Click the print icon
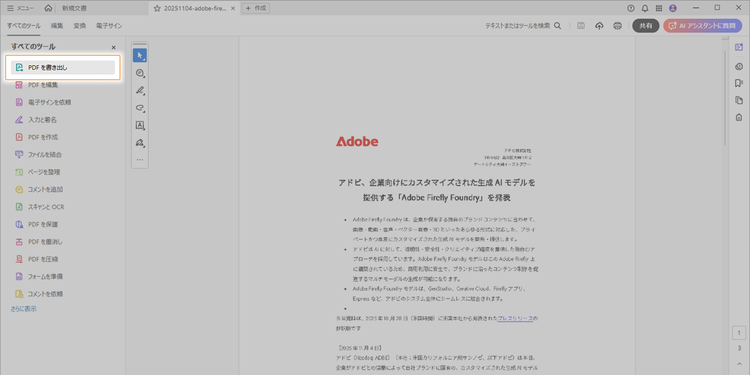The width and height of the screenshot is (750, 375). click(618, 26)
